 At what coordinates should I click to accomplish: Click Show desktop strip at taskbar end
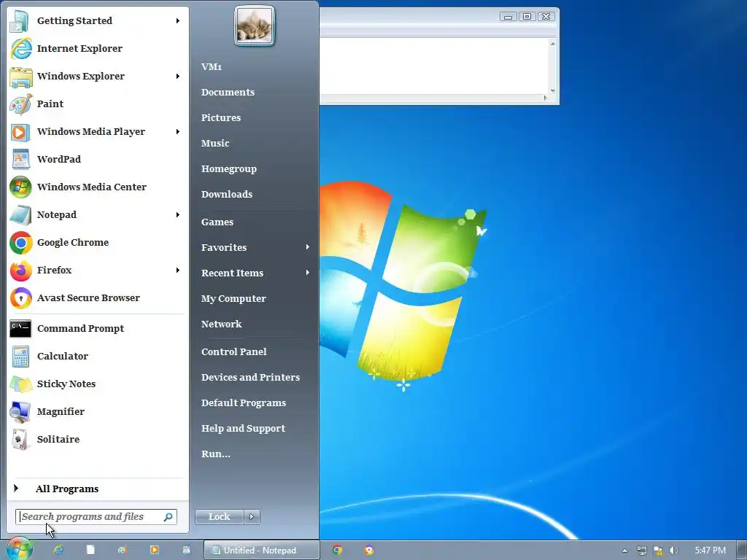[x=742, y=550]
